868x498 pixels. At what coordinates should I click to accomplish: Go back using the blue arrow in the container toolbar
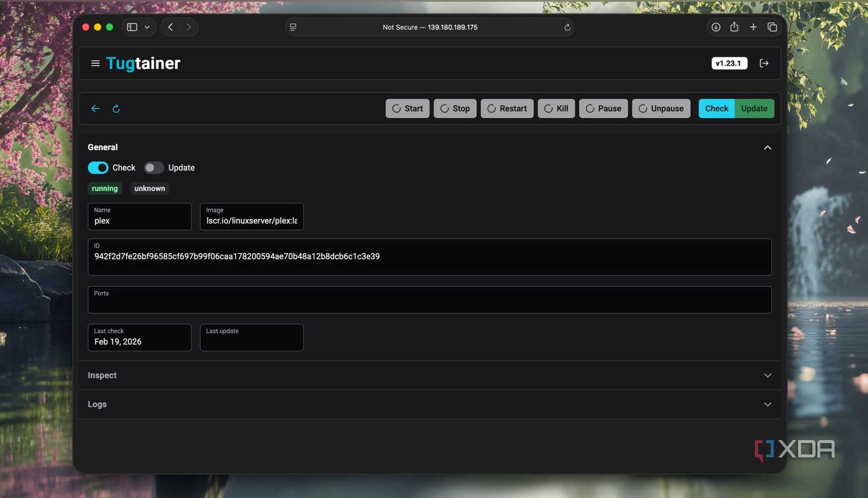pyautogui.click(x=95, y=108)
